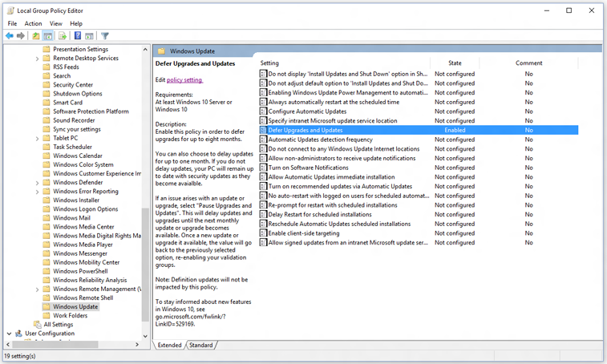Expand the Remote Desktop Services folder
607x364 pixels.
click(38, 58)
